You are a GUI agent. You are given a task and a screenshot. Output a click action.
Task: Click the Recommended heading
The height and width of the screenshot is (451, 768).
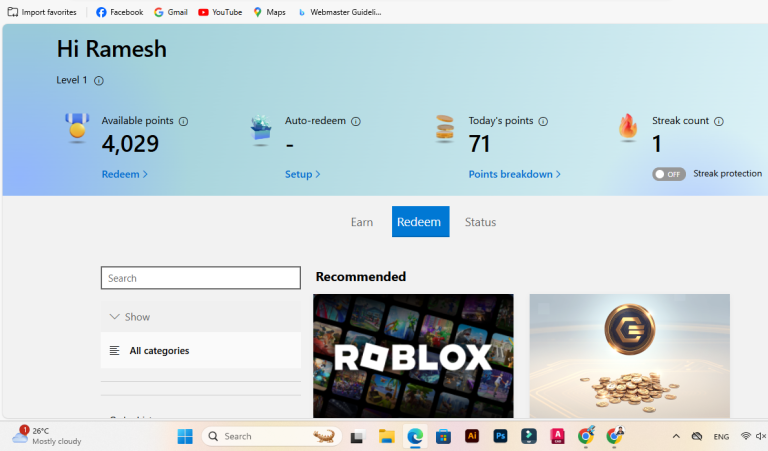point(360,277)
